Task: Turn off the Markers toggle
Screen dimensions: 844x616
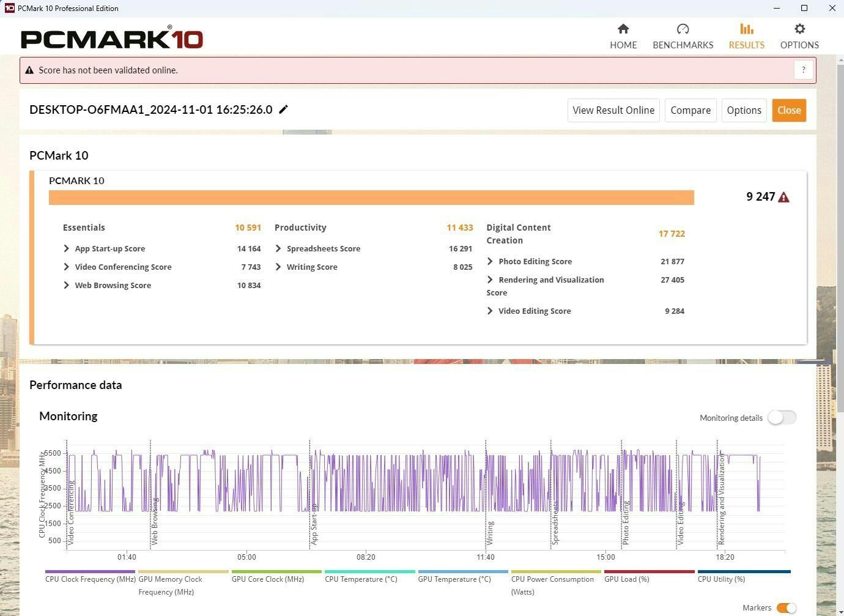Action: (x=787, y=607)
